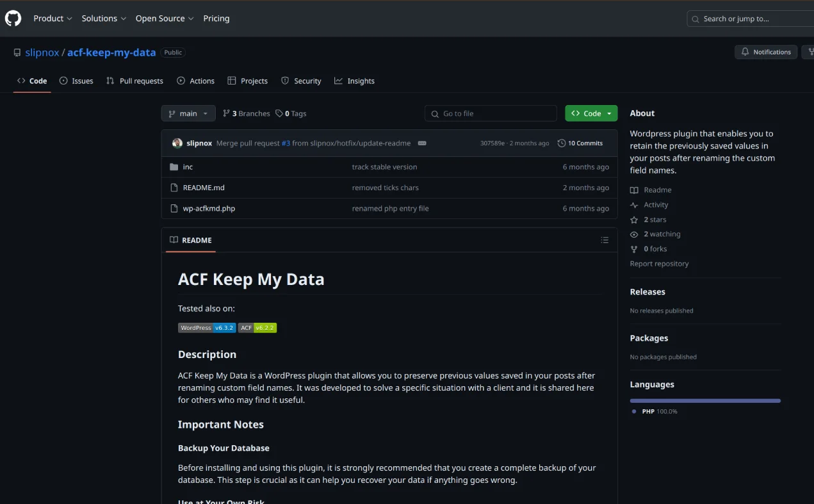The image size is (814, 504).
Task: Click Report repository link
Action: click(x=659, y=264)
